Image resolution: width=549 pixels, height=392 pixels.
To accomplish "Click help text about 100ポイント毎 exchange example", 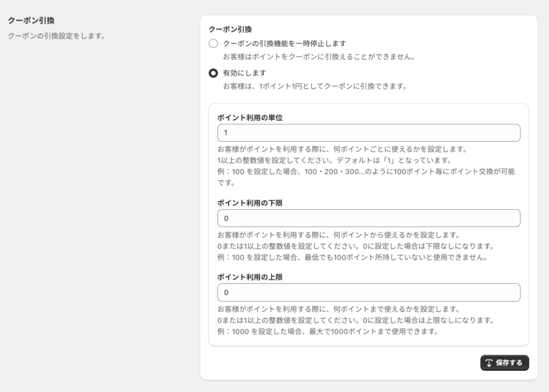I will point(366,171).
